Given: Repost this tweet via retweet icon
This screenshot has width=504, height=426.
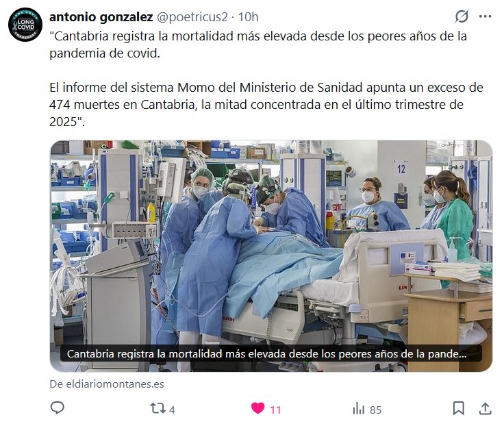Looking at the screenshot, I should pos(157,409).
